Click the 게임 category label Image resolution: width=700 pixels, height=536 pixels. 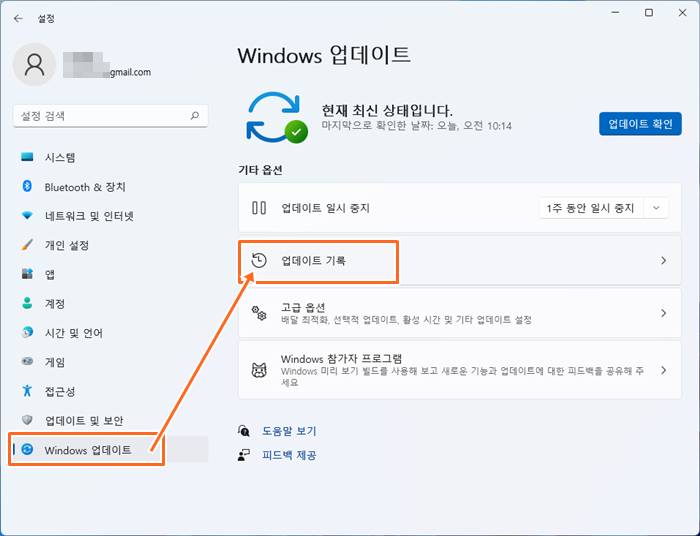tap(55, 362)
